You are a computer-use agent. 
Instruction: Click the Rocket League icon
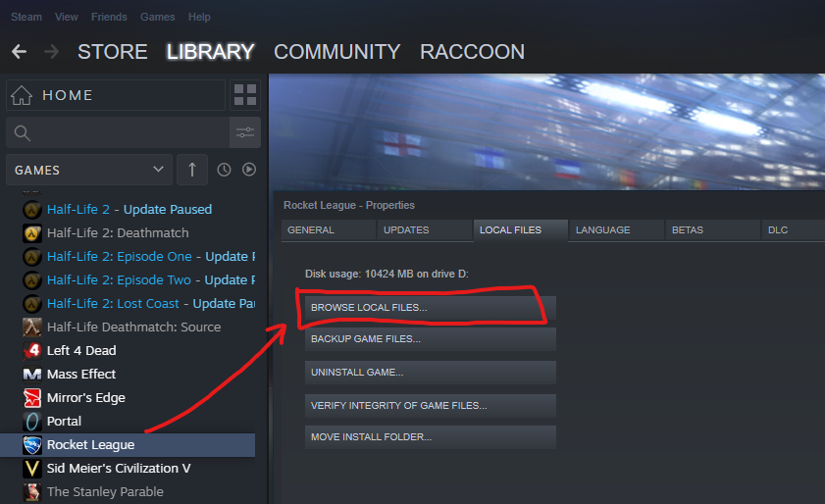(32, 445)
